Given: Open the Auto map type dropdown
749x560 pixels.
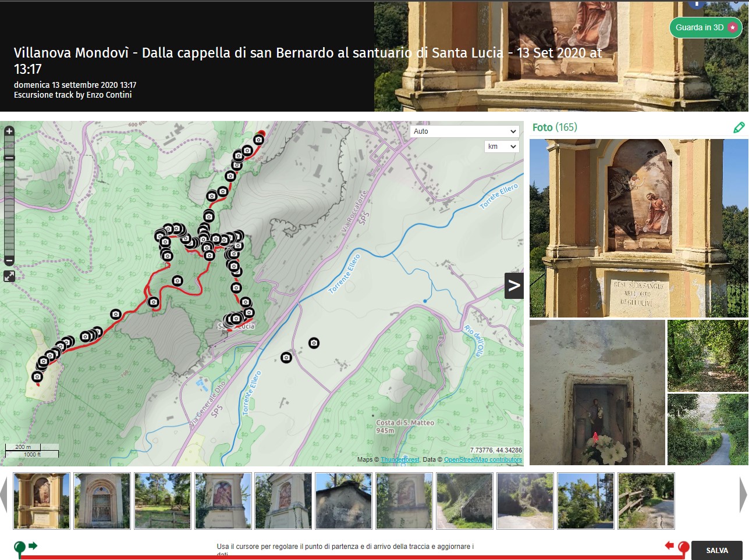Looking at the screenshot, I should point(464,131).
